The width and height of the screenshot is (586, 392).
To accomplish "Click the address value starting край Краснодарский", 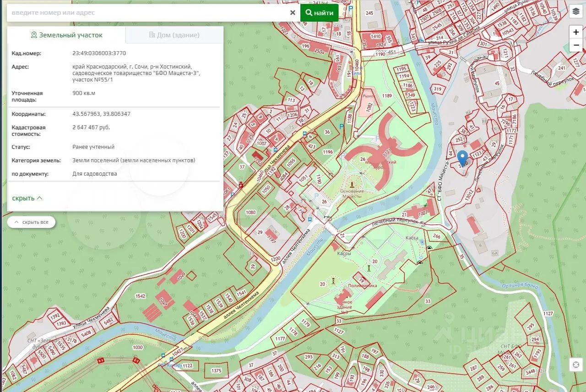I will click(x=136, y=73).
